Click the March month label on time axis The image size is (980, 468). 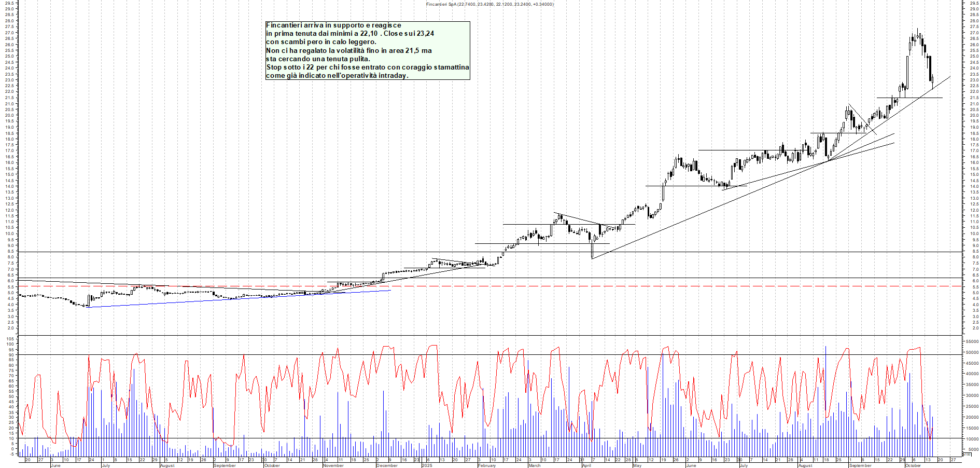point(534,465)
